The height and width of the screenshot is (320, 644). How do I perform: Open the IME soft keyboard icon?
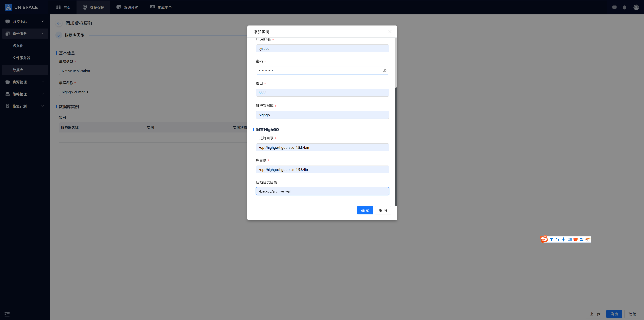click(569, 239)
